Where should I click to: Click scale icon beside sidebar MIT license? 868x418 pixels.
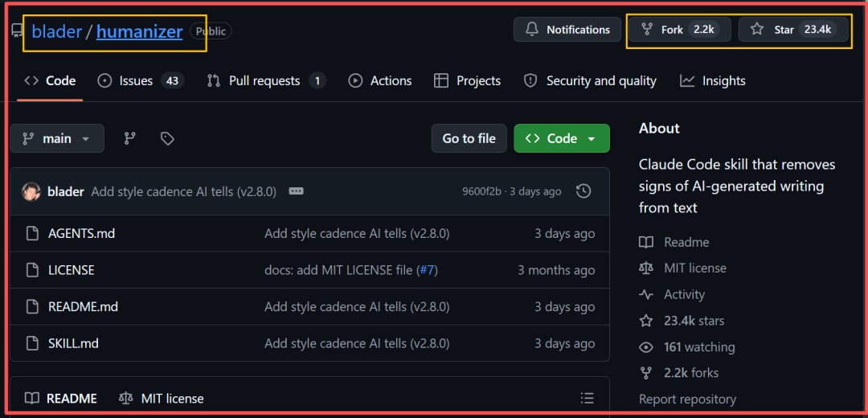click(x=646, y=268)
